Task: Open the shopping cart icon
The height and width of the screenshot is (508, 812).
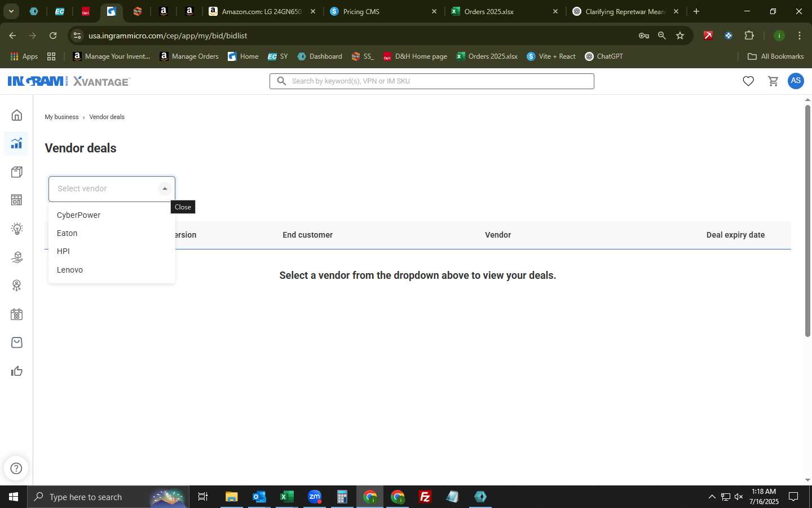Action: click(x=773, y=81)
